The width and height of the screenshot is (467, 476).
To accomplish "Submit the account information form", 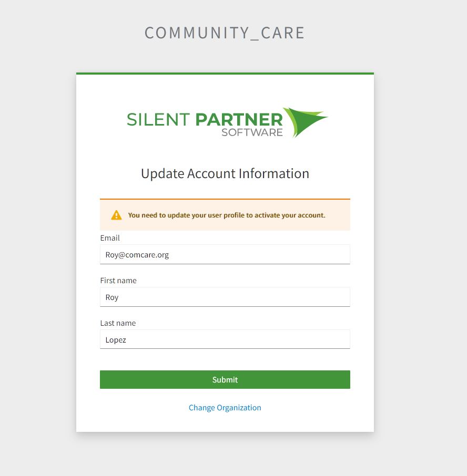I will (x=225, y=379).
